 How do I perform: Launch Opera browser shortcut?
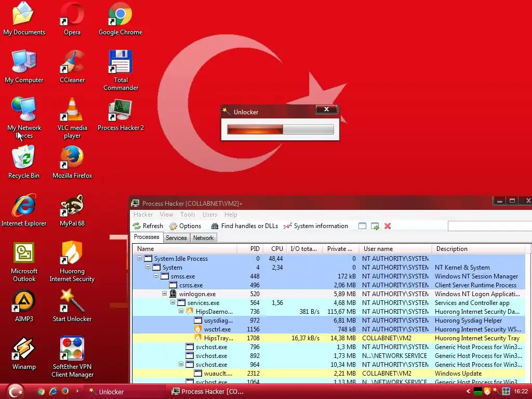pos(72,18)
